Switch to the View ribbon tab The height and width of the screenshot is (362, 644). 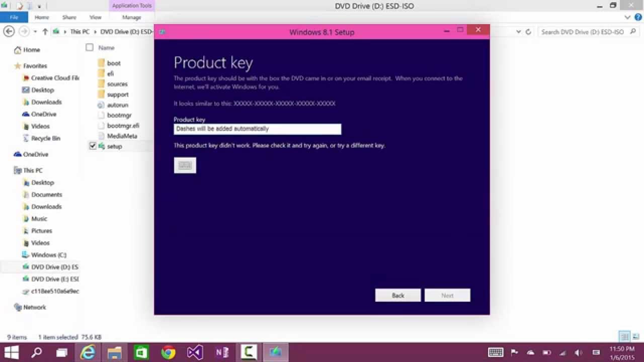[x=95, y=17]
